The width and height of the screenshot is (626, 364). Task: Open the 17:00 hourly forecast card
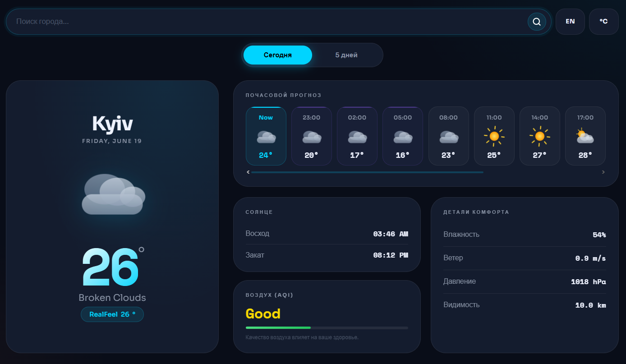tap(585, 136)
